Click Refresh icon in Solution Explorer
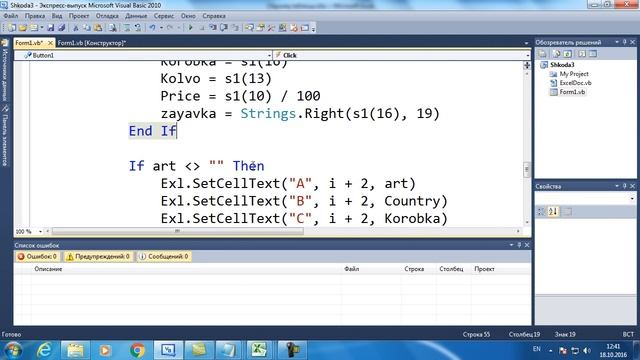The width and height of the screenshot is (640, 360). coord(568,54)
